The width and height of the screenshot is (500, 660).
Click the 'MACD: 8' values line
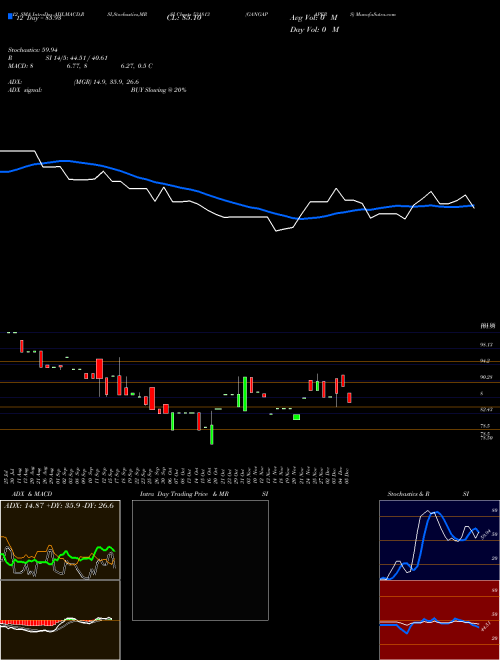80,66
